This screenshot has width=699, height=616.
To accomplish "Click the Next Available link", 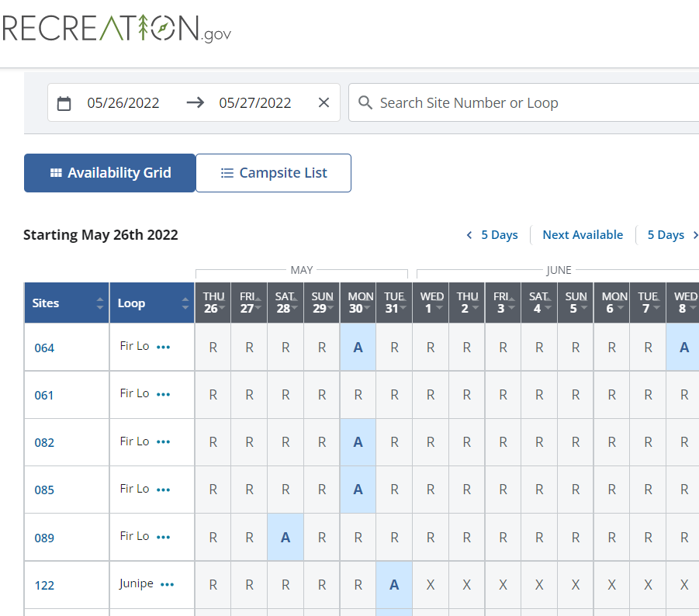I will tap(582, 235).
